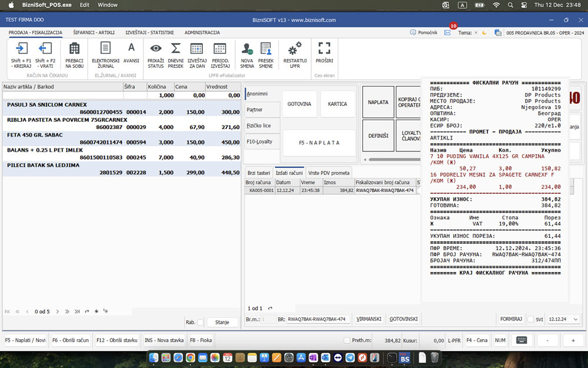This screenshot has width=588, height=368.
Task: Open Dnevni presek sigma icon
Action: coord(175,49)
